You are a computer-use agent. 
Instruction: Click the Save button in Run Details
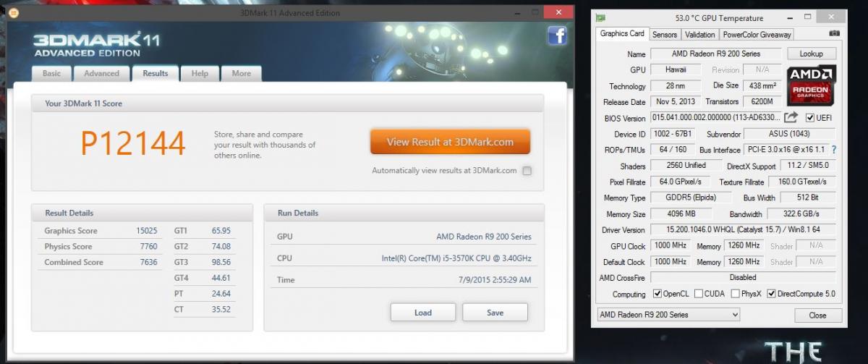click(x=495, y=313)
